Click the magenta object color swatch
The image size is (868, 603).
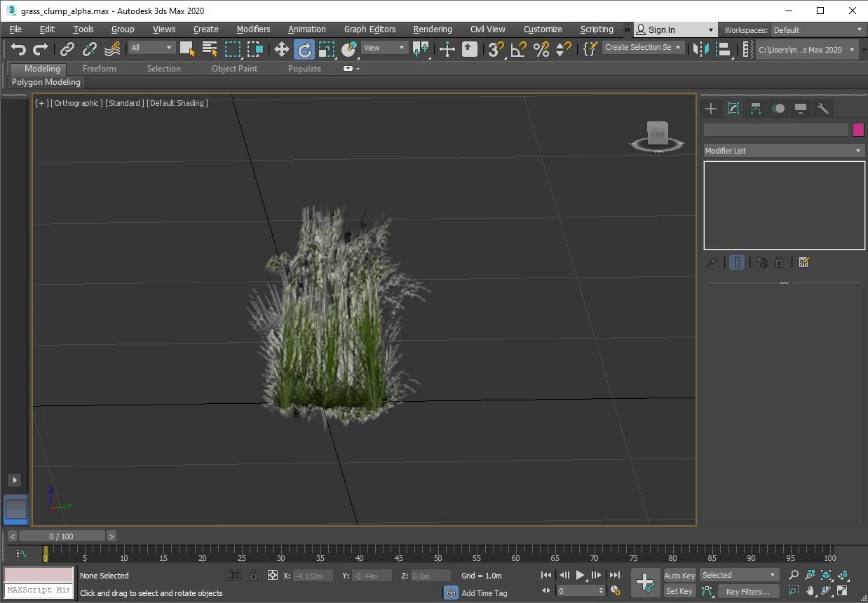click(858, 130)
